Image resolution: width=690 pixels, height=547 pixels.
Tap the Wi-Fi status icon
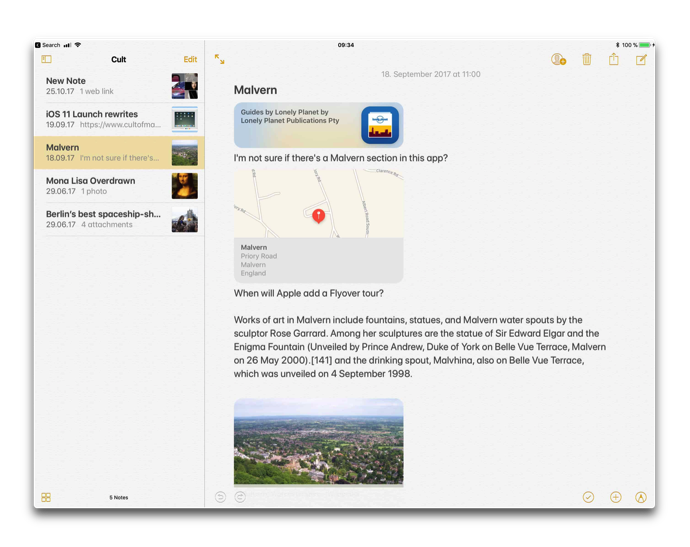(x=78, y=45)
